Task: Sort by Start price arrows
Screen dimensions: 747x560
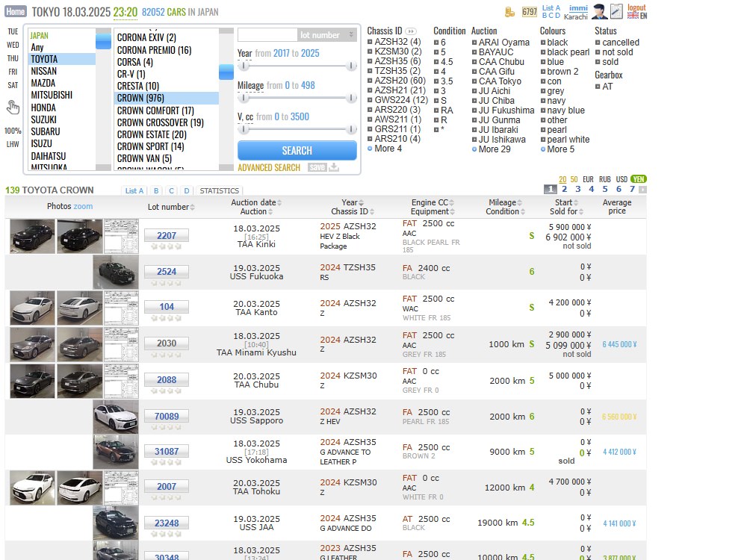Action: click(x=576, y=202)
